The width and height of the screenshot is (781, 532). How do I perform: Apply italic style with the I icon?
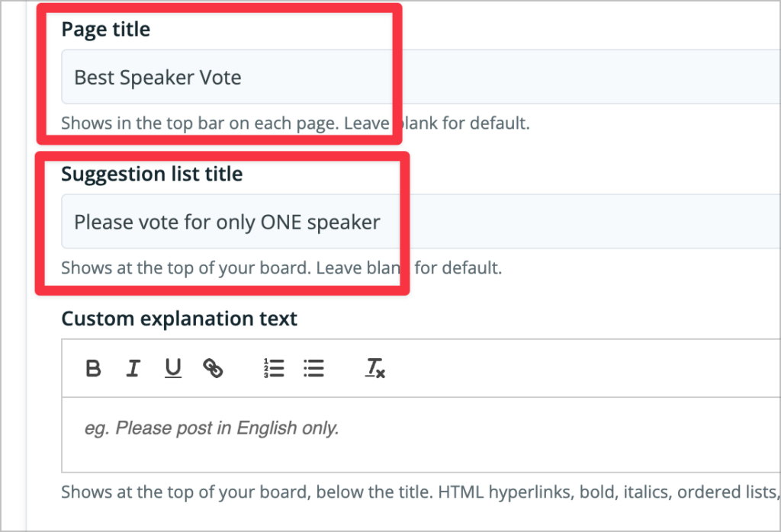point(133,368)
